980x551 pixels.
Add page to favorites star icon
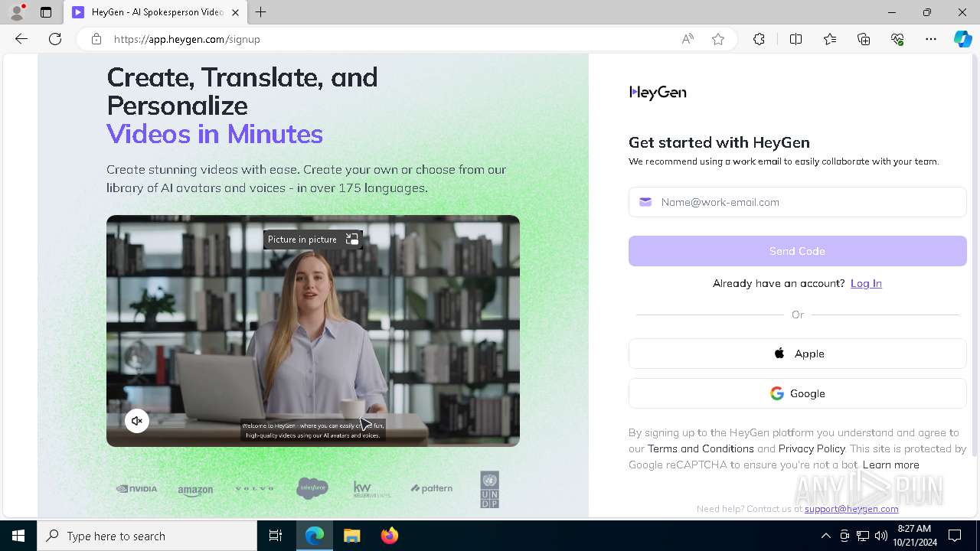pyautogui.click(x=718, y=39)
